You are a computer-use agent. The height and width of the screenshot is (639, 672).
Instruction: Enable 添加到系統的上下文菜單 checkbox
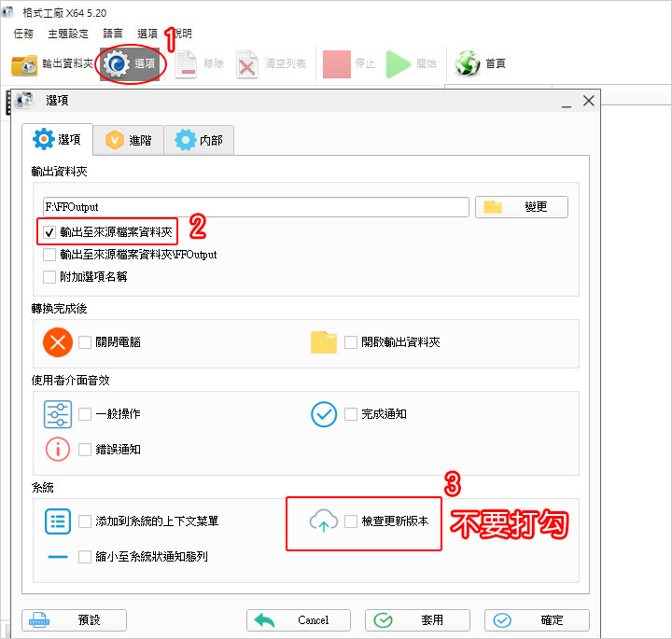(x=85, y=521)
